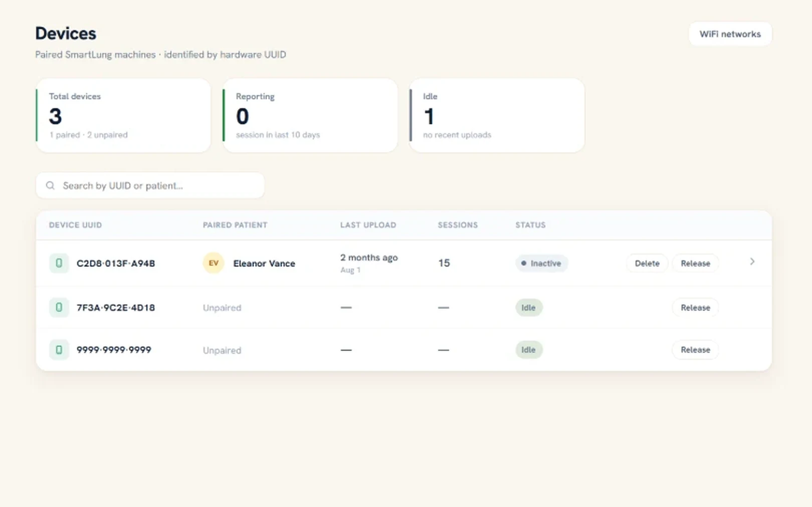Image resolution: width=812 pixels, height=507 pixels.
Task: Click Unpaired label in 9999·9999·9999 row
Action: point(222,350)
